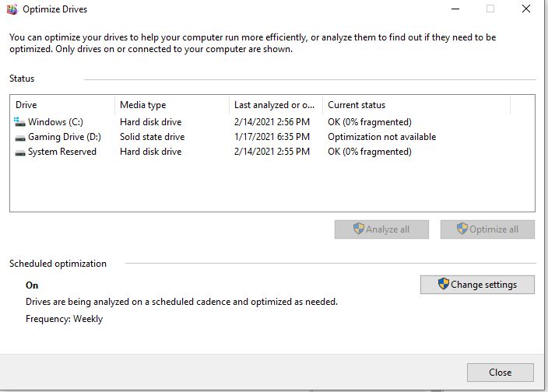Sort by the Last analyzed column header
The width and height of the screenshot is (548, 392).
[x=276, y=105]
